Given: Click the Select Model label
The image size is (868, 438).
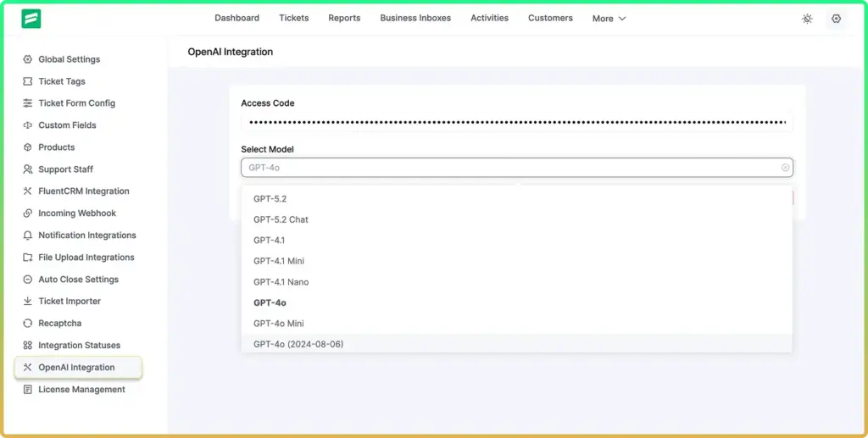Looking at the screenshot, I should click(x=267, y=149).
